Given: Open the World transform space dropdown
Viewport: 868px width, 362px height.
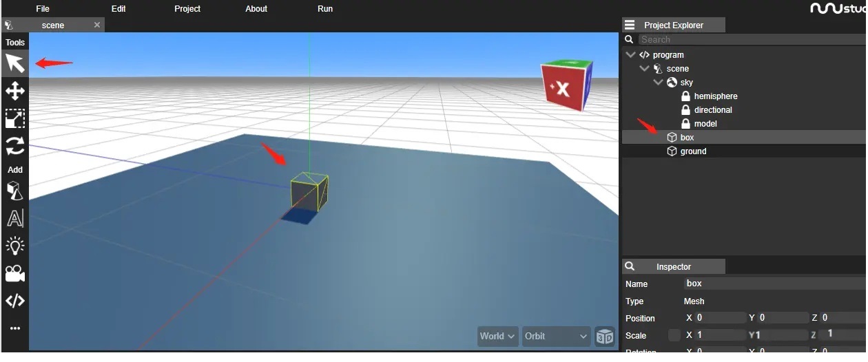Looking at the screenshot, I should (498, 337).
